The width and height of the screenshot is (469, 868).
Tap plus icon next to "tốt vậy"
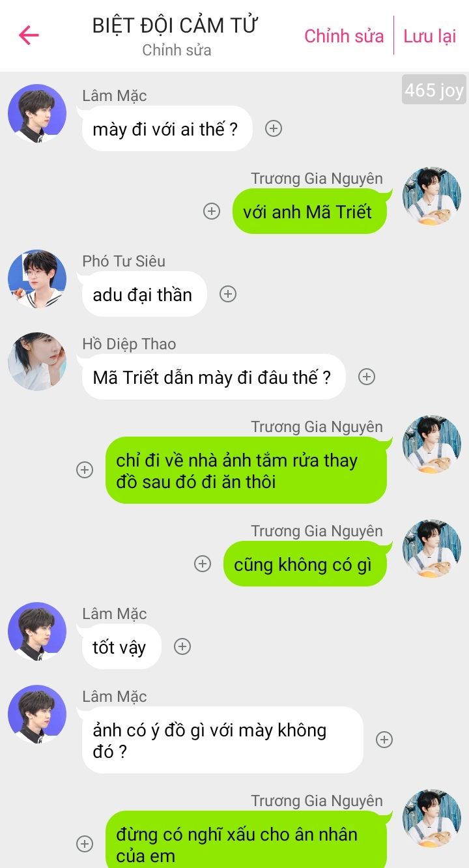182,646
